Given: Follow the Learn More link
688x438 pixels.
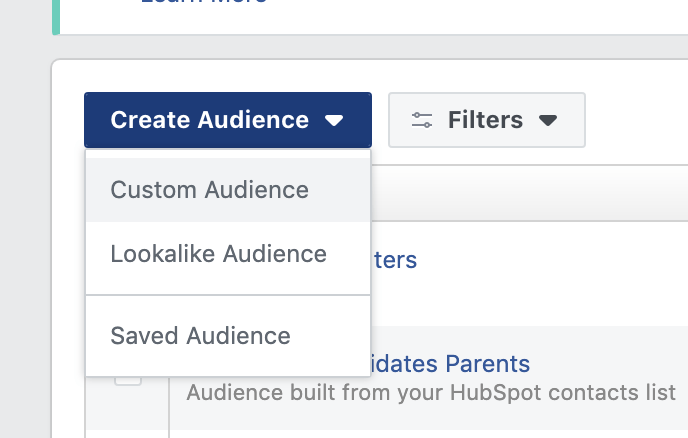Looking at the screenshot, I should (203, 2).
